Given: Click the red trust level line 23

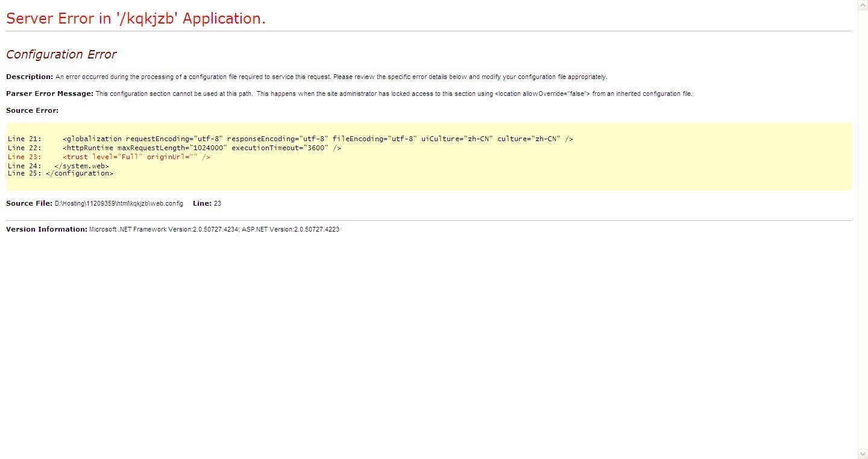Looking at the screenshot, I should tap(136, 157).
